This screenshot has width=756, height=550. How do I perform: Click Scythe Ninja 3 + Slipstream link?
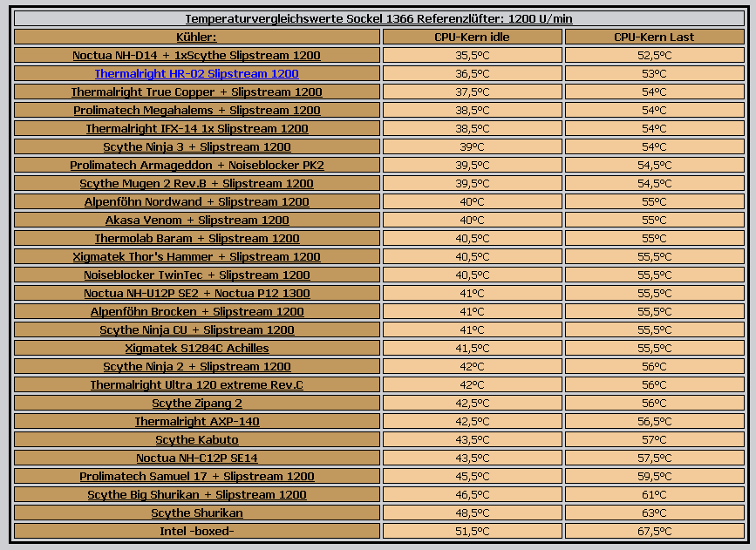[196, 146]
